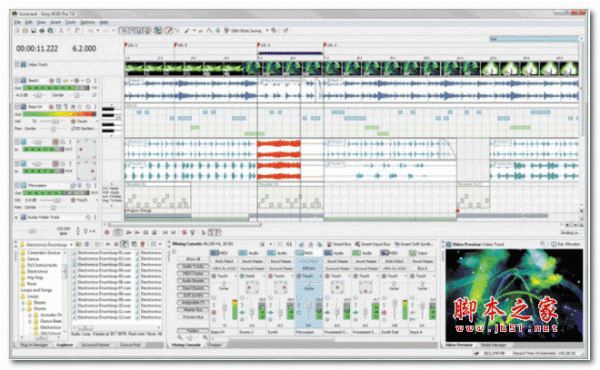
Task: Click Play From Start in transport bar
Action: click(x=129, y=232)
